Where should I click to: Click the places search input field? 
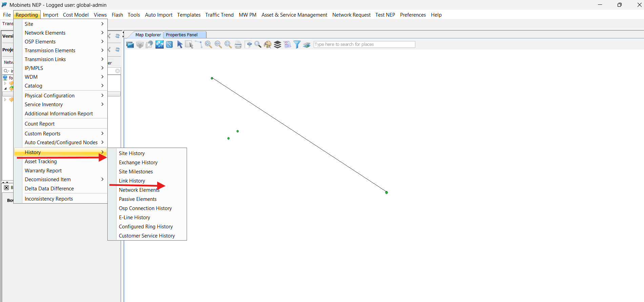(364, 44)
